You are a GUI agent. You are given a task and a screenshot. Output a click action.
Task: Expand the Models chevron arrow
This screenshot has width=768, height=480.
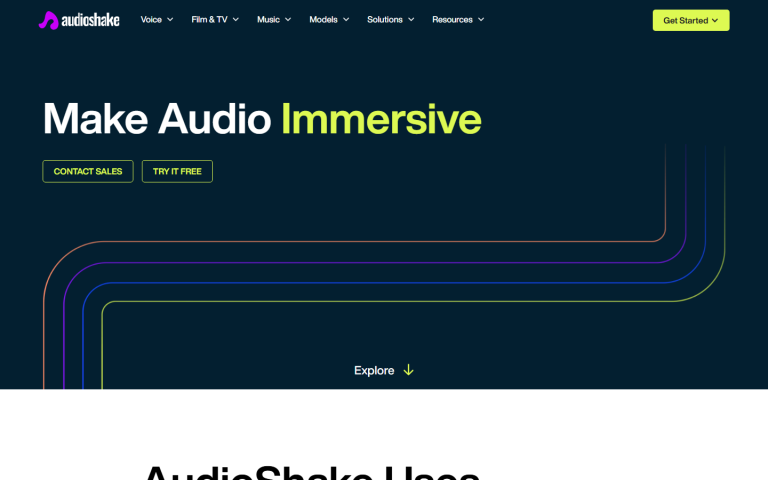pyautogui.click(x=346, y=20)
